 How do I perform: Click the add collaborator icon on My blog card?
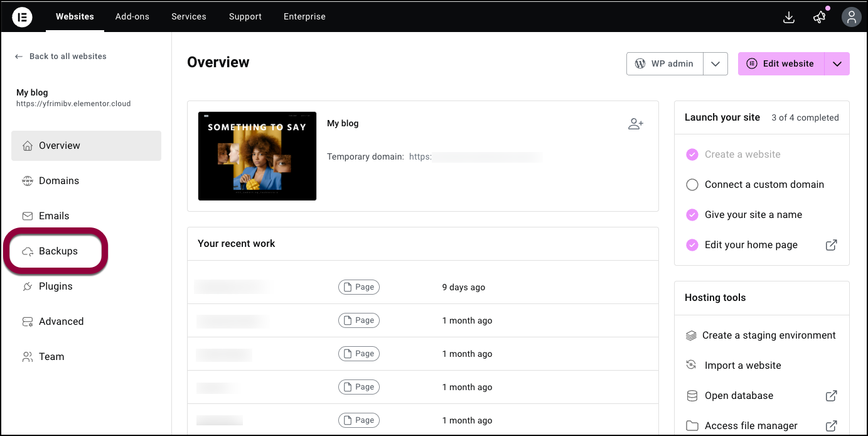pyautogui.click(x=636, y=124)
